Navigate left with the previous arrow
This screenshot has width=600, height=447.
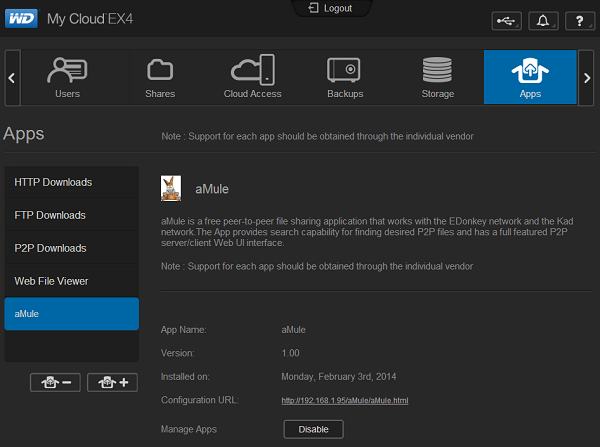[12, 78]
